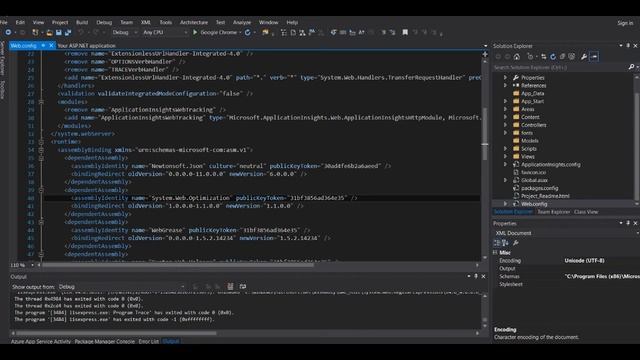This screenshot has width=640, height=360.
Task: Select ApplicationInsights.config file
Action: click(551, 164)
